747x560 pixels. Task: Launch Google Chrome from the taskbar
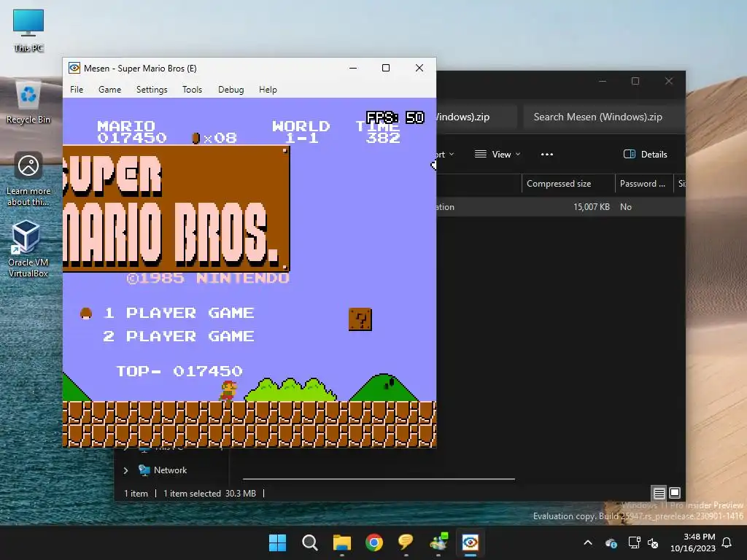pyautogui.click(x=374, y=542)
